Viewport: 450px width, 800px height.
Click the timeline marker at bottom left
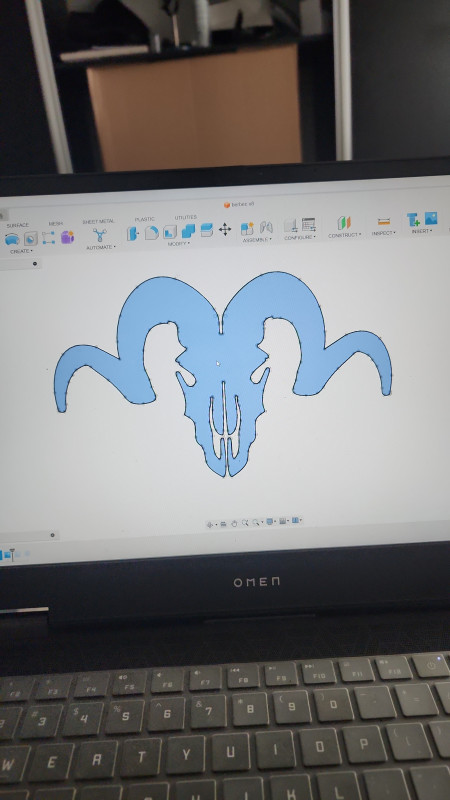click(x=12, y=555)
